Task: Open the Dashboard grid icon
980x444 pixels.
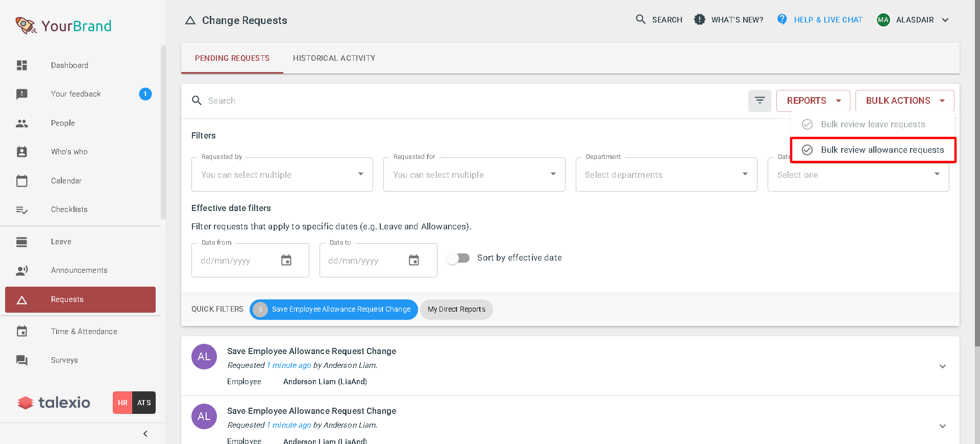Action: point(22,65)
